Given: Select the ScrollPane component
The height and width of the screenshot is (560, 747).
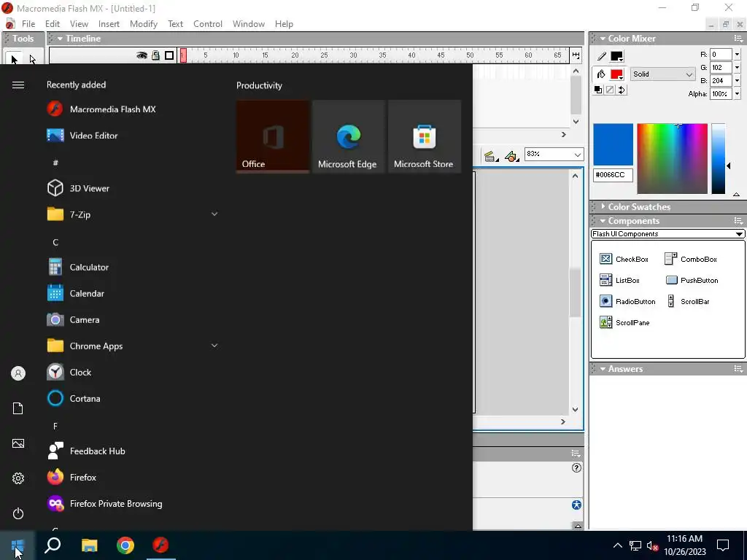Looking at the screenshot, I should (624, 322).
